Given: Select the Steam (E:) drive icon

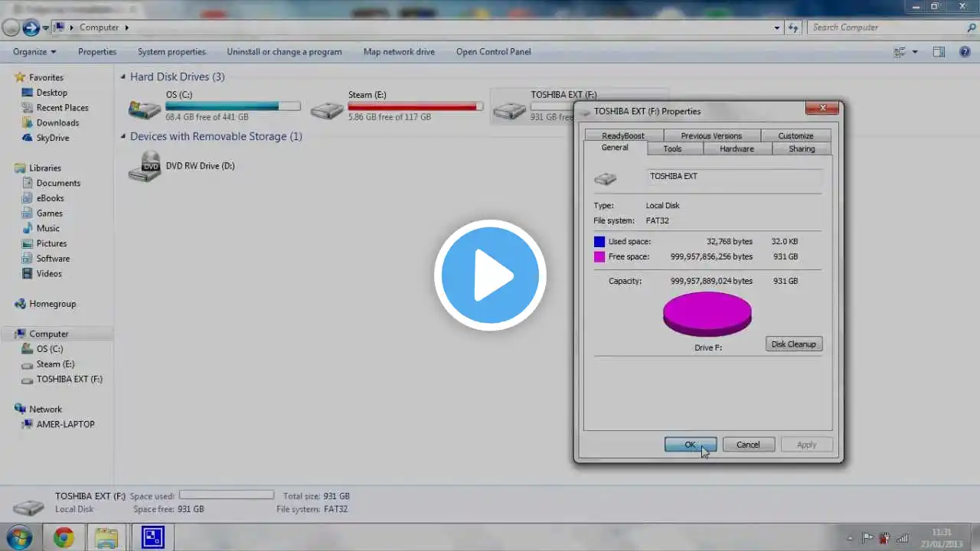Looking at the screenshot, I should (x=327, y=110).
